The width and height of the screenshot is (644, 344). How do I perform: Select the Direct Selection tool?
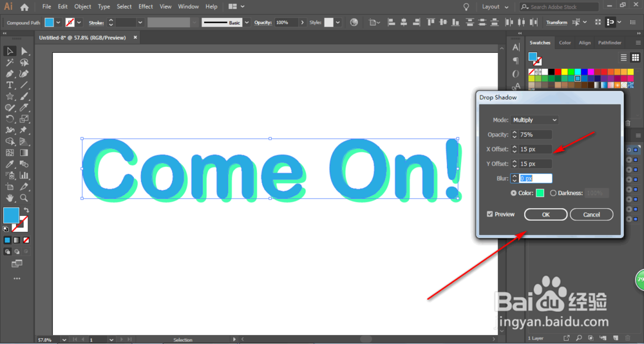point(24,51)
